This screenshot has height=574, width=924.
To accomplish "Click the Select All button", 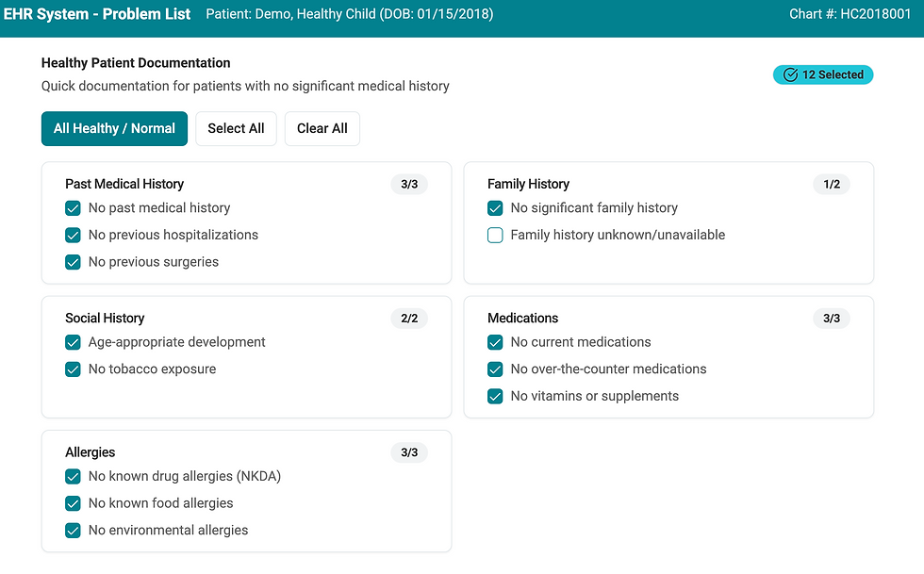I will click(x=236, y=129).
